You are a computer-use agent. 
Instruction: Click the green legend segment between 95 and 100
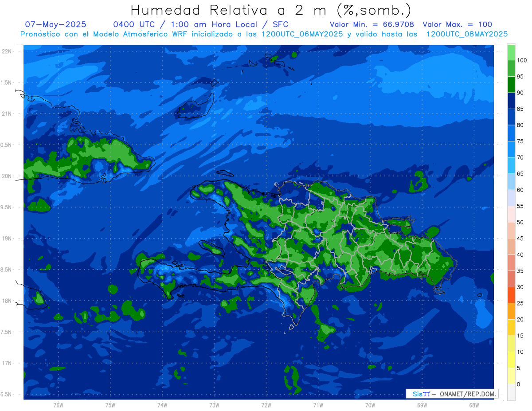511,68
